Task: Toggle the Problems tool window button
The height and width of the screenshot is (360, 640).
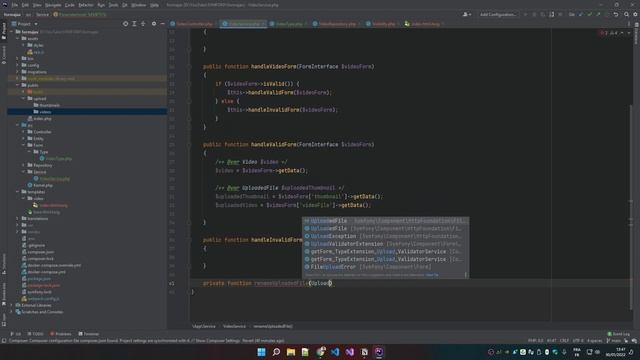Action: click(60, 334)
